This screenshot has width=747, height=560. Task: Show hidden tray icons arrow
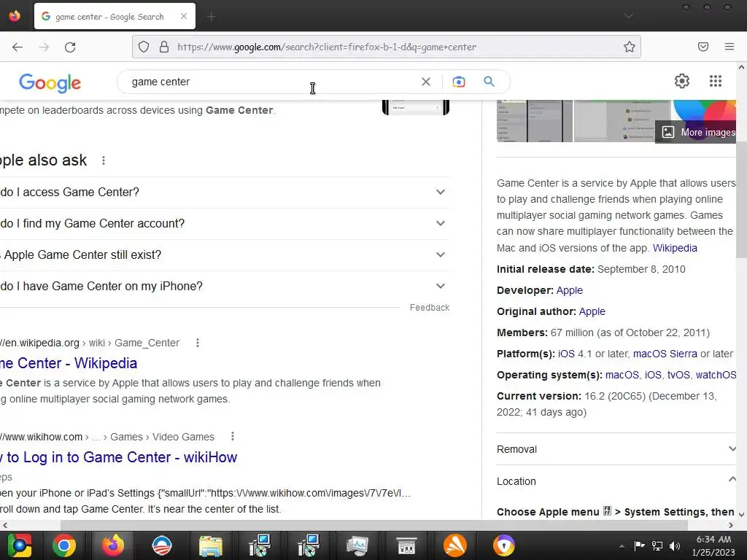(622, 546)
